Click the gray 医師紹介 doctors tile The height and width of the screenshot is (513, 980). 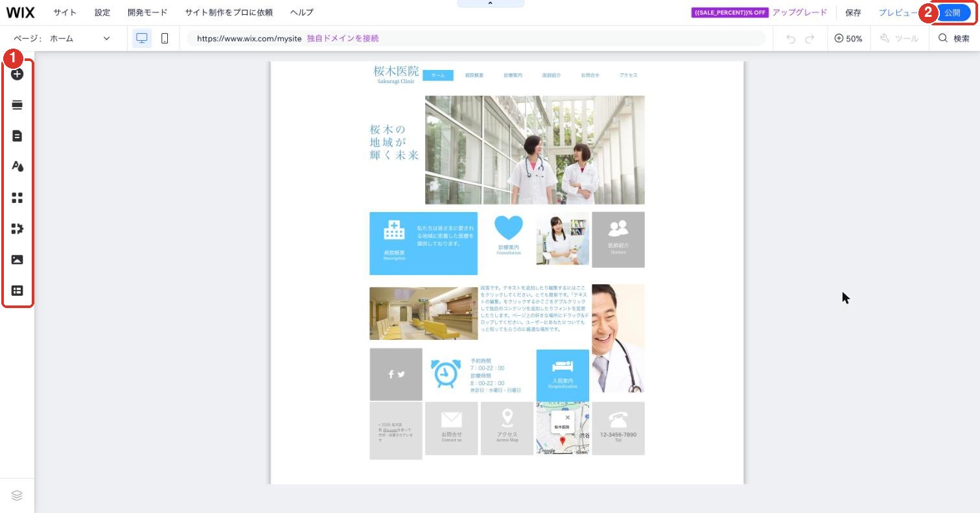point(618,239)
